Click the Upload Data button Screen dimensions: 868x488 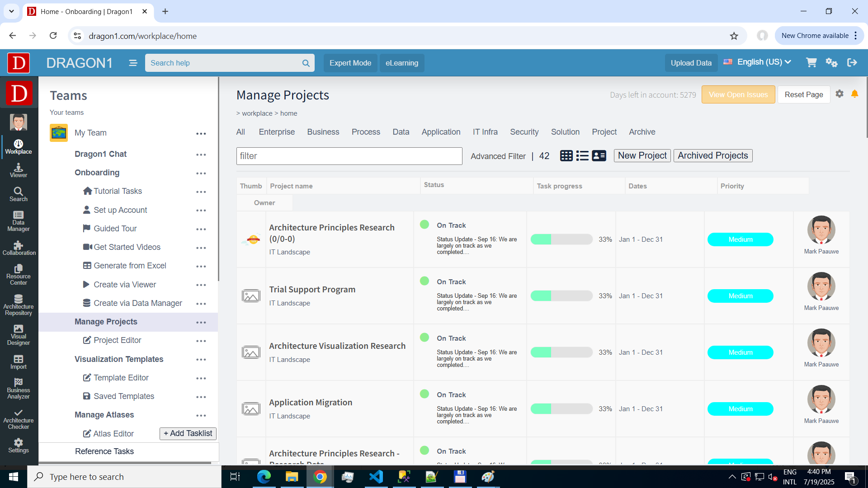[691, 63]
